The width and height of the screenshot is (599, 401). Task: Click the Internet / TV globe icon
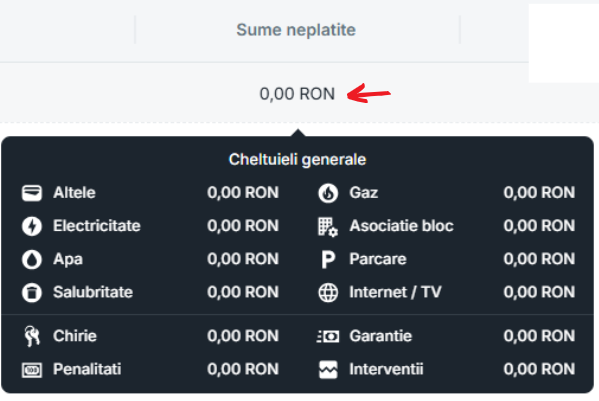click(x=328, y=293)
